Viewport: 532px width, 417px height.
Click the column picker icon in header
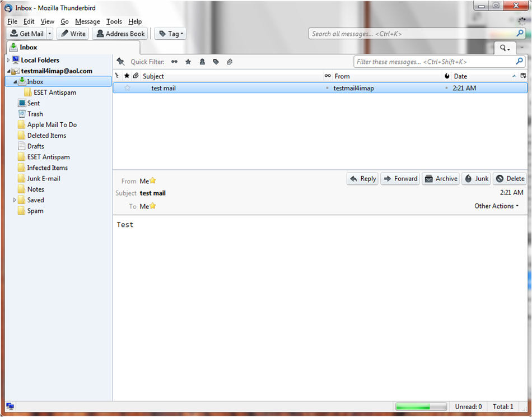pyautogui.click(x=523, y=76)
